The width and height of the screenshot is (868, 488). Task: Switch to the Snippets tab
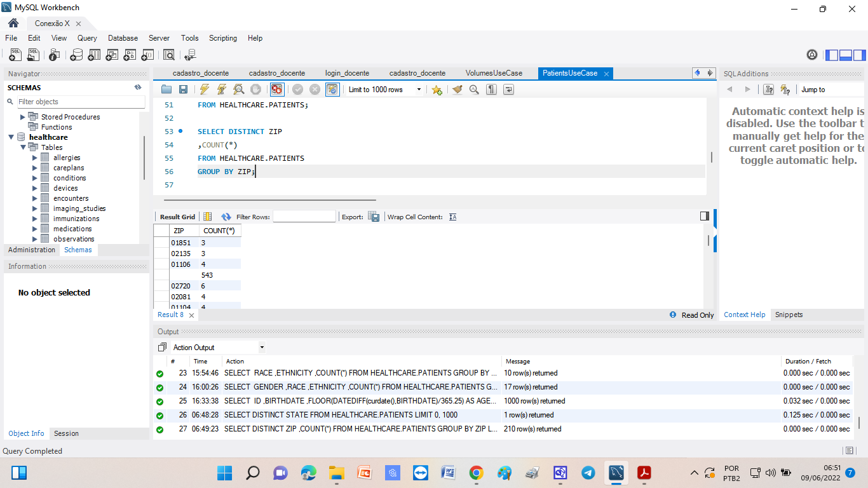(x=789, y=315)
